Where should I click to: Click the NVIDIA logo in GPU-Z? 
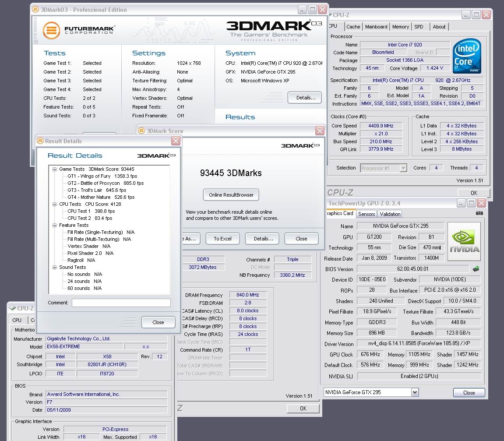pos(464,241)
